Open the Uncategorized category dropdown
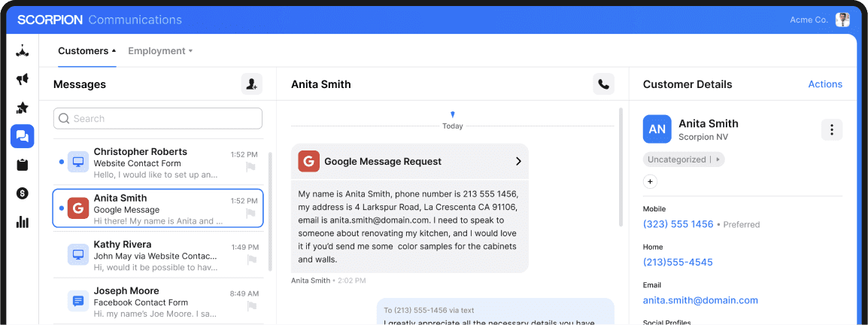Screen dimensions: 868x325 (684, 159)
